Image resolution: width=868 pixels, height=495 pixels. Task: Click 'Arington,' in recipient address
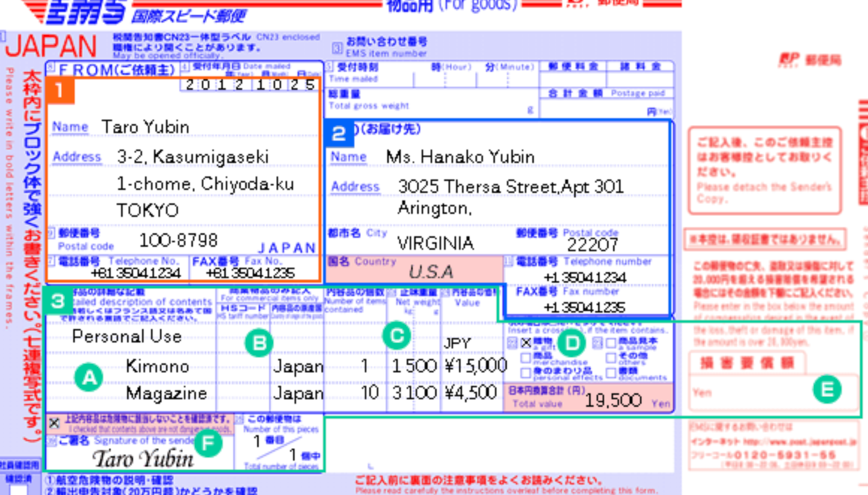tap(434, 208)
